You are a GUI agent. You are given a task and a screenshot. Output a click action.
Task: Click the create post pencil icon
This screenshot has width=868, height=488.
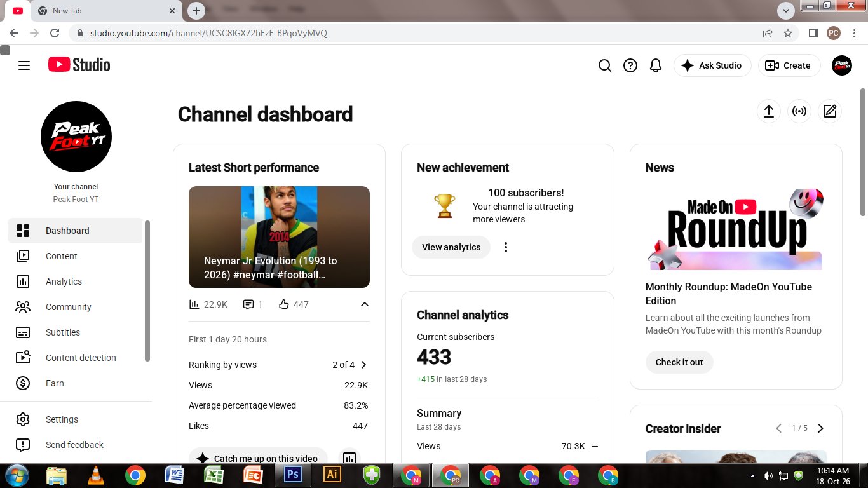830,111
